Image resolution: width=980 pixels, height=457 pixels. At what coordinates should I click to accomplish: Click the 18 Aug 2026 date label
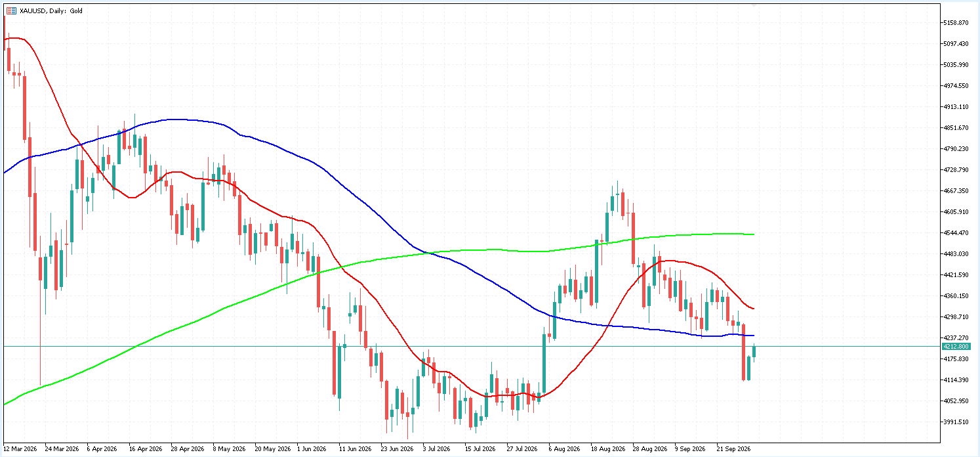click(608, 450)
